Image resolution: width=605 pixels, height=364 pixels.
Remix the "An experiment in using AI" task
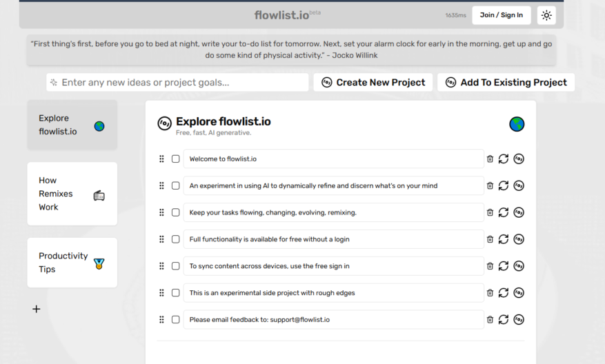coord(519,186)
